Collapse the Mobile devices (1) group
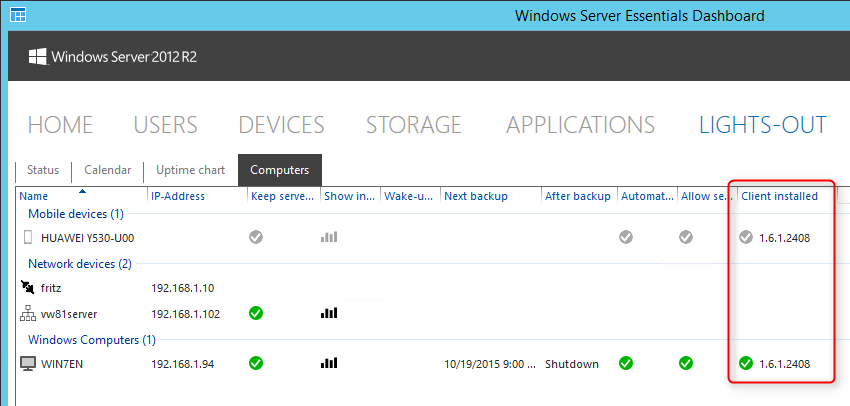Screen dimensions: 850x406 point(76,214)
